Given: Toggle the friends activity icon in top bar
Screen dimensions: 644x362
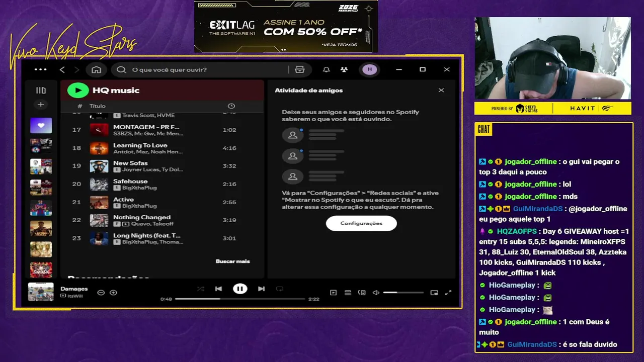Looking at the screenshot, I should pos(344,69).
